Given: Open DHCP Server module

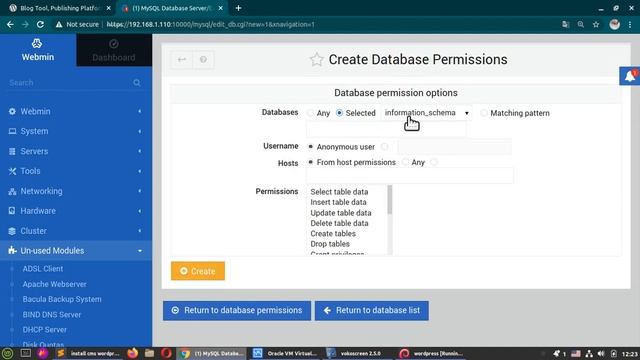Looking at the screenshot, I should (x=44, y=330).
